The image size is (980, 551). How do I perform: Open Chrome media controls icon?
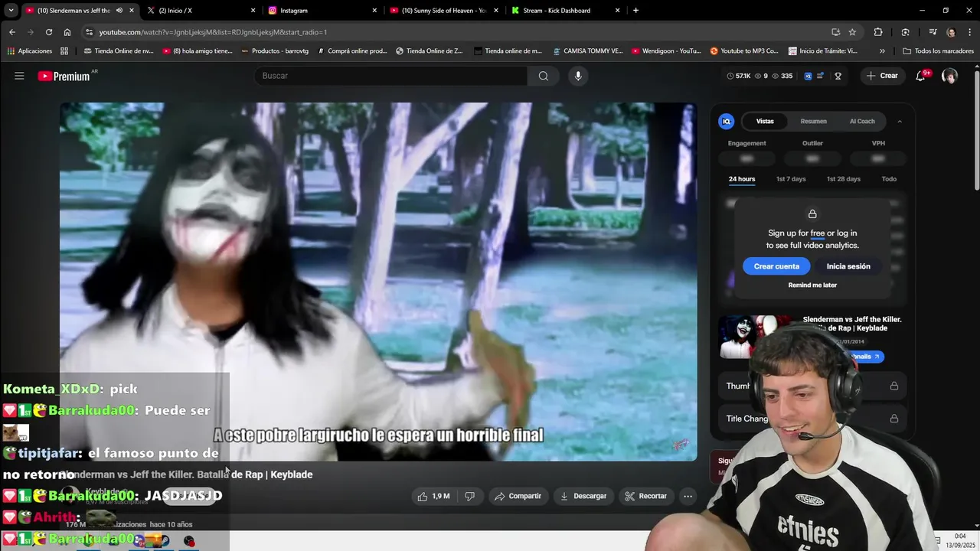[933, 32]
